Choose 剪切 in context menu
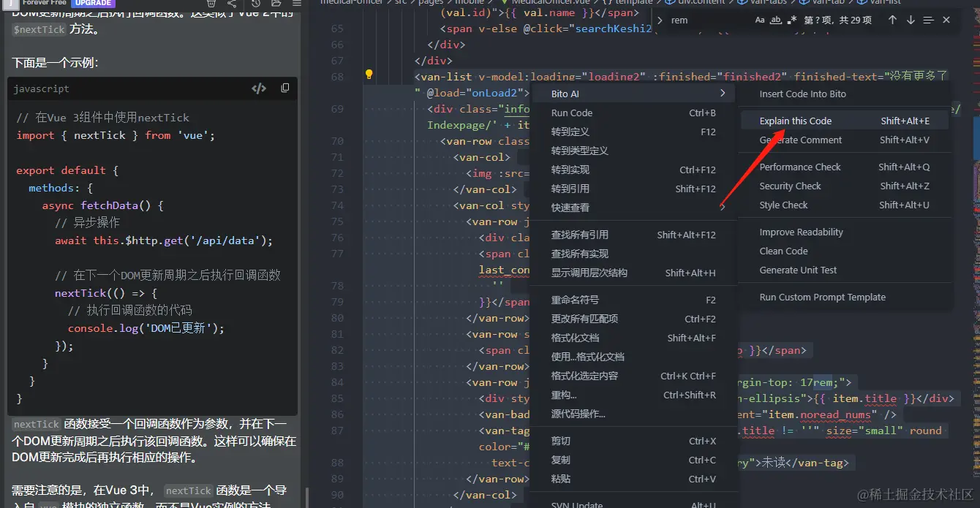Screen dimensions: 980x508 coord(633,441)
